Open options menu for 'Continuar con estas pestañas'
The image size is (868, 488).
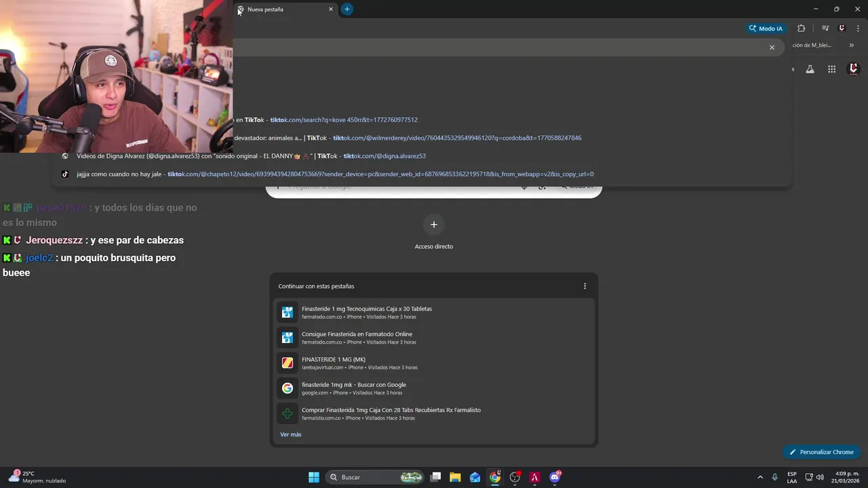click(x=585, y=286)
